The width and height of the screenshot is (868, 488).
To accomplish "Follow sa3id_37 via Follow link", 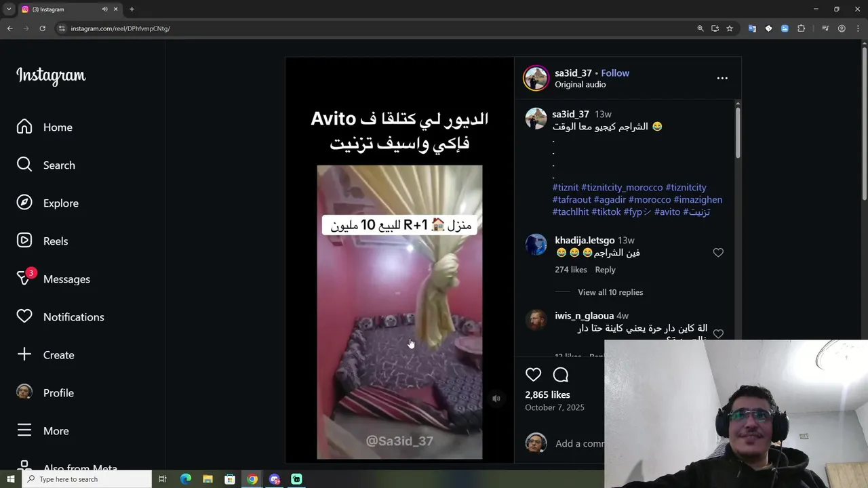I will tap(615, 73).
